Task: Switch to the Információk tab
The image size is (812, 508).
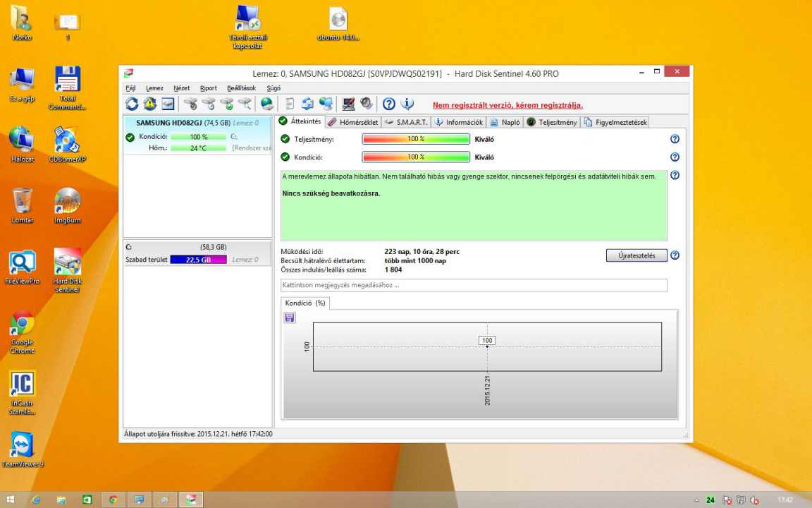Action: pyautogui.click(x=459, y=122)
